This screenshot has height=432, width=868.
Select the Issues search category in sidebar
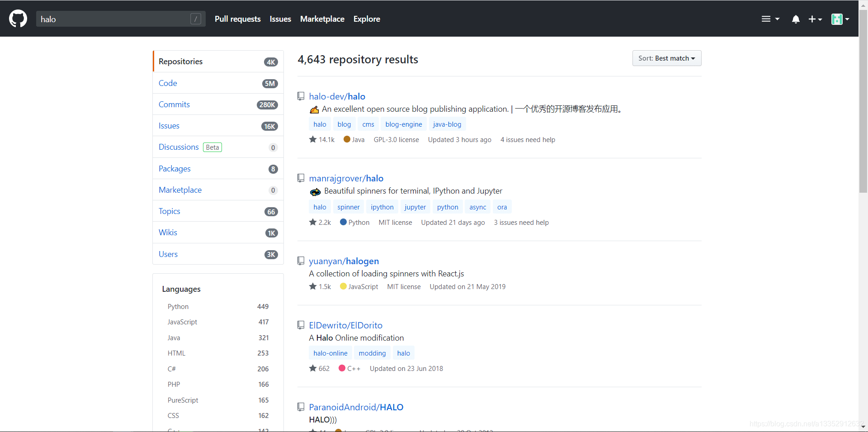pos(218,126)
